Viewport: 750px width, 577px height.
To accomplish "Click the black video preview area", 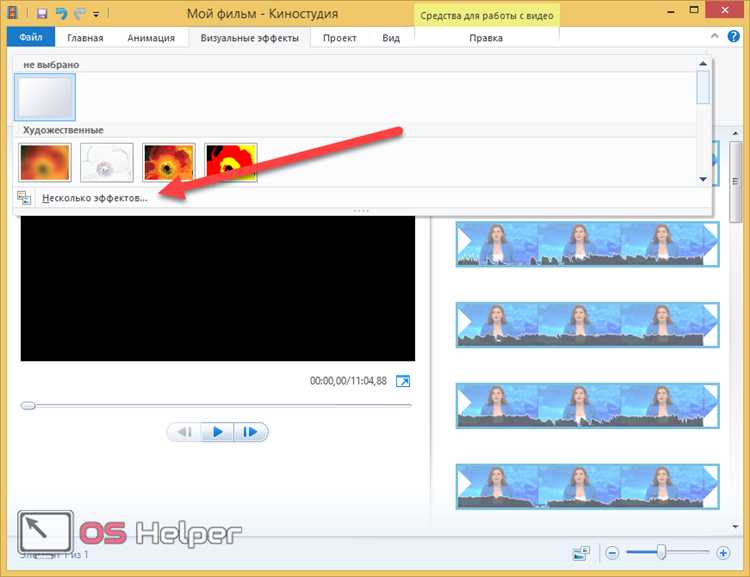I will click(218, 288).
